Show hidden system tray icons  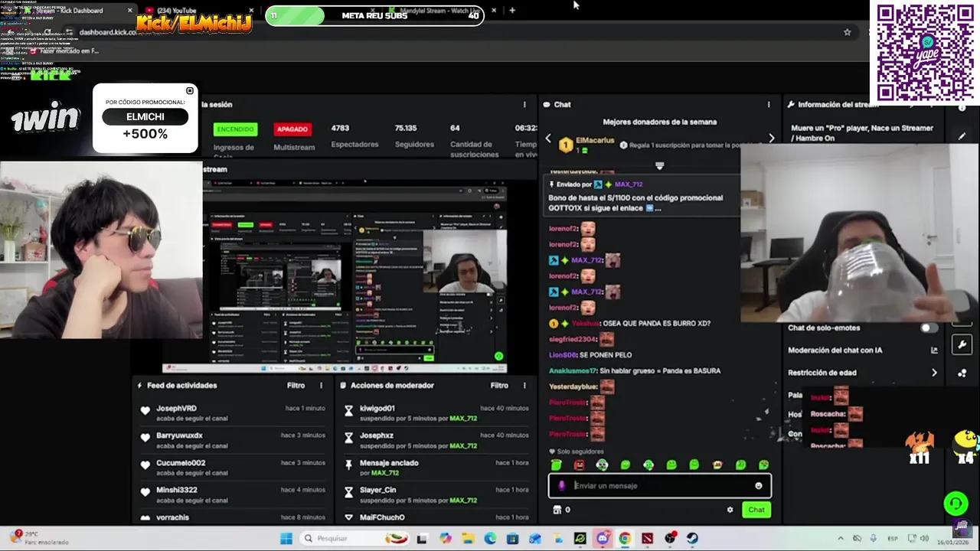[x=841, y=539]
